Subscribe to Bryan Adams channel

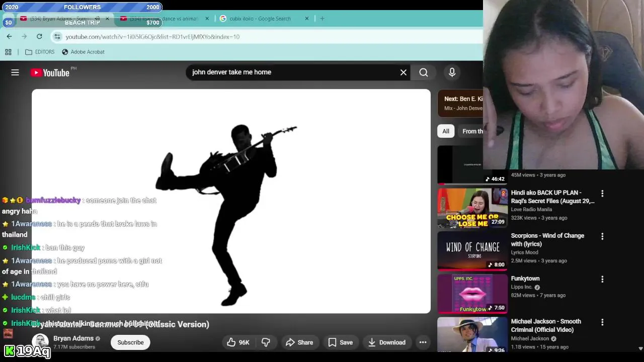tap(130, 342)
